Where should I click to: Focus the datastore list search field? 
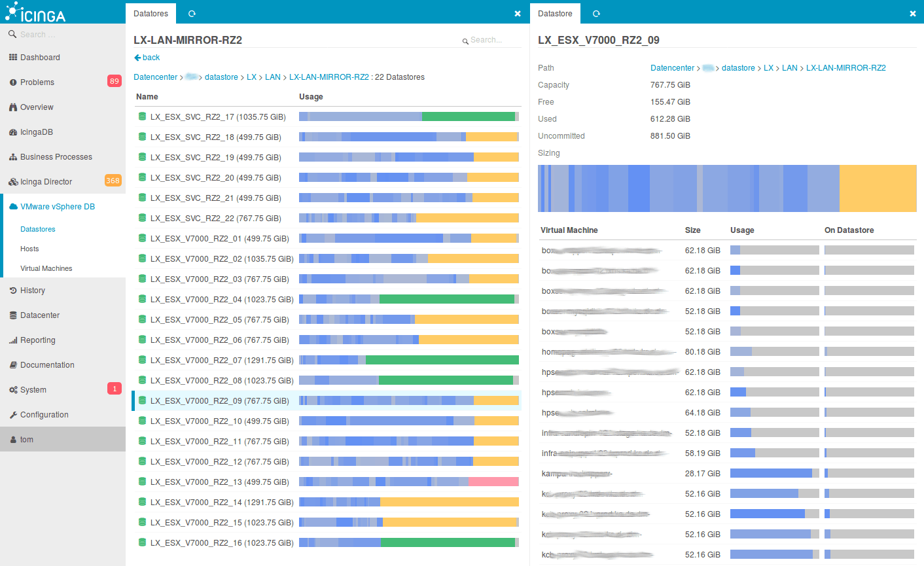(x=491, y=40)
